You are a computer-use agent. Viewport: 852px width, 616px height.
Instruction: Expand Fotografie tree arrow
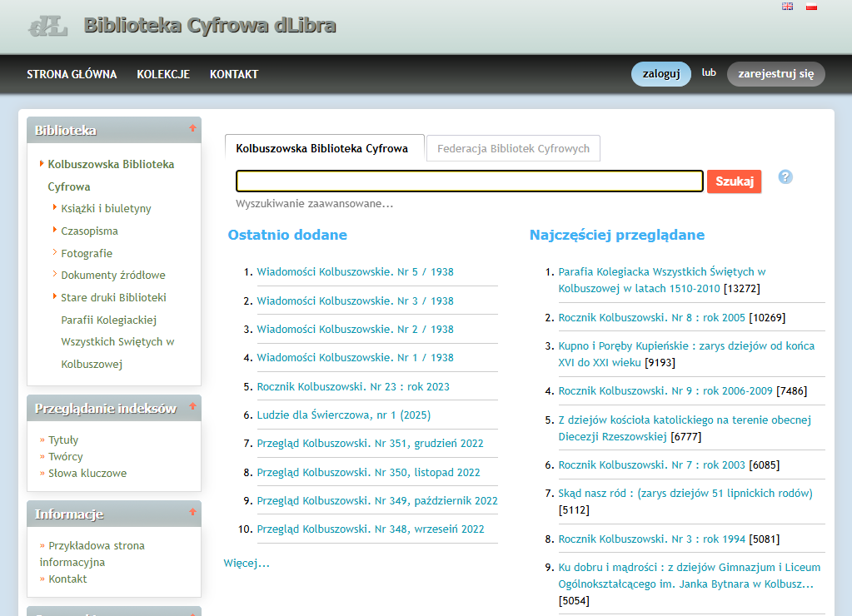click(54, 252)
